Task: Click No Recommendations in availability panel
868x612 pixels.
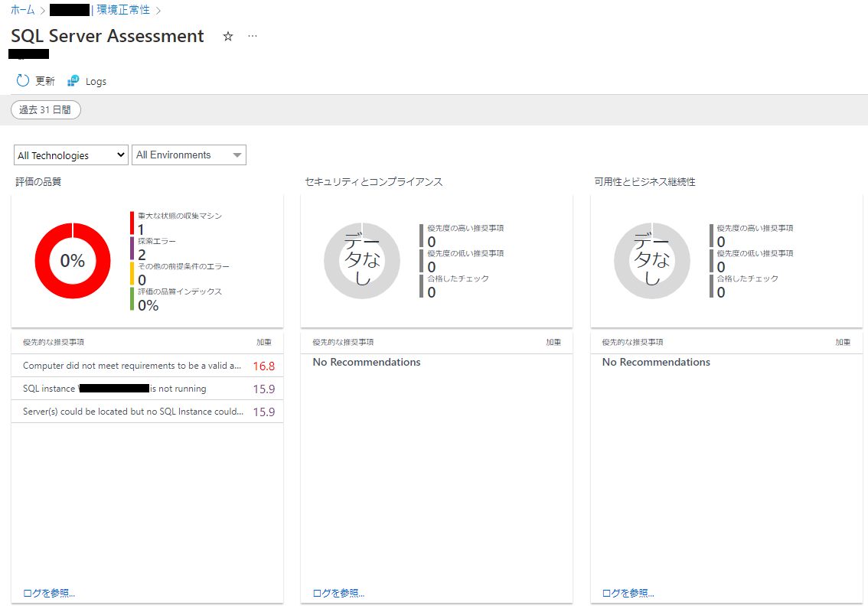Action: click(656, 362)
